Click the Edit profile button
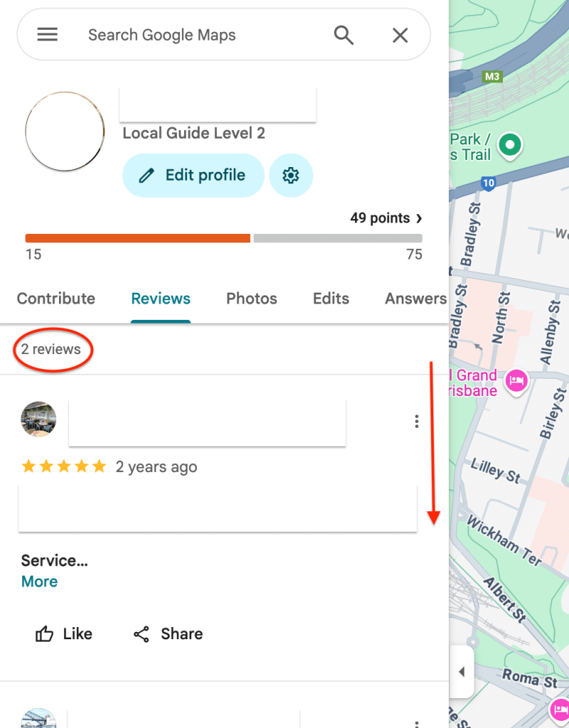 pos(193,176)
